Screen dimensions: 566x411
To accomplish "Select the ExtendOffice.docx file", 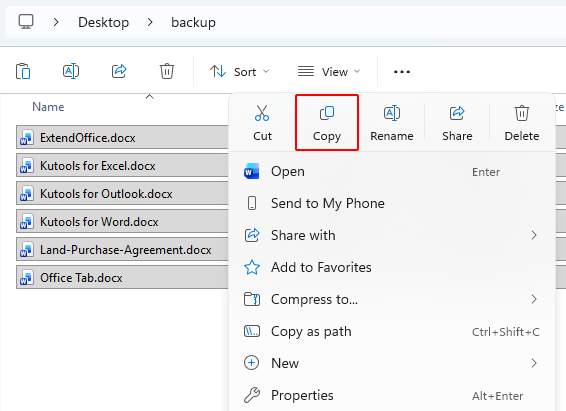I will (122, 137).
